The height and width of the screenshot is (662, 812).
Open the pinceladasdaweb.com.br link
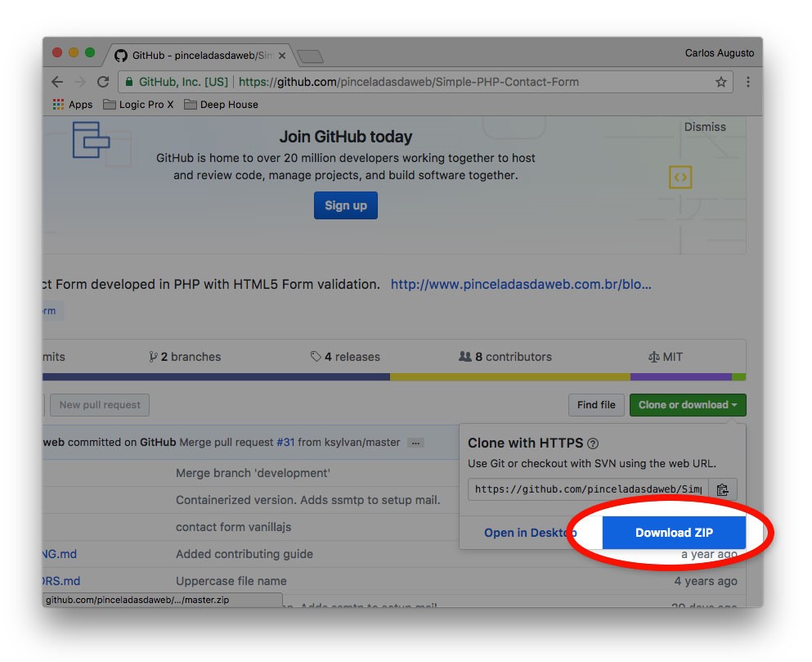tap(521, 285)
